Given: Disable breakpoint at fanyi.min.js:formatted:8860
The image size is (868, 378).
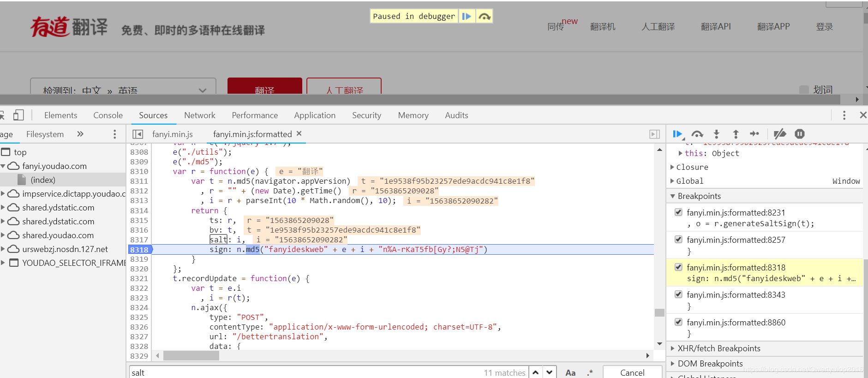Looking at the screenshot, I should pyautogui.click(x=678, y=322).
